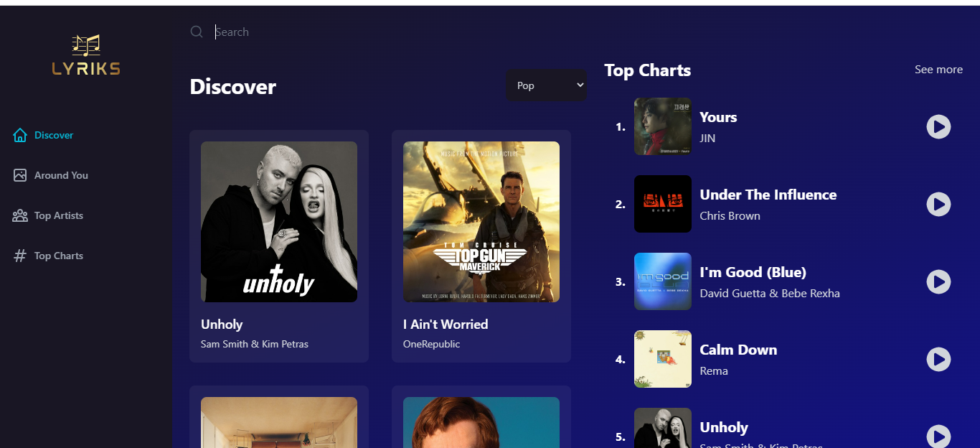This screenshot has width=980, height=448.
Task: Click the Calm Down chart thumbnail
Action: (x=663, y=359)
